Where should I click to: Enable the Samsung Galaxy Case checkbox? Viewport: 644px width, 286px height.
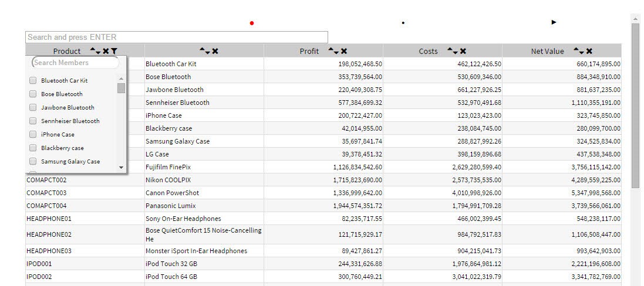pyautogui.click(x=33, y=162)
